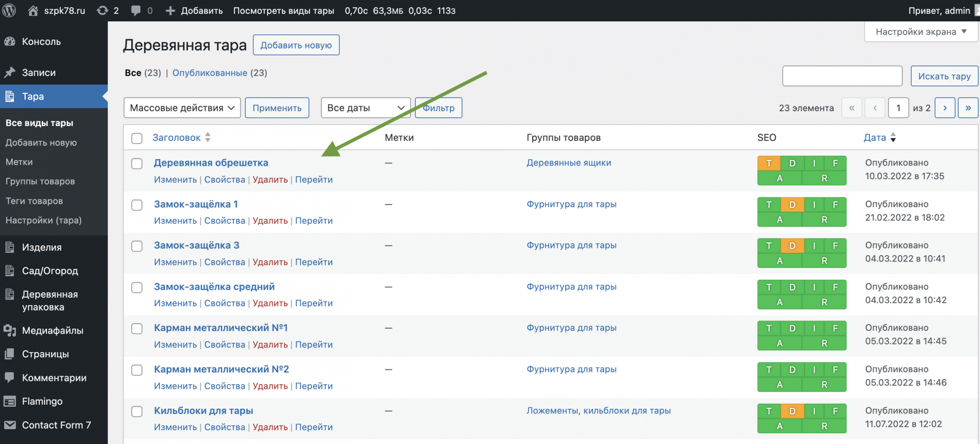This screenshot has height=444, width=980.
Task: Check the box for Замок-защёлка 1
Action: click(137, 205)
